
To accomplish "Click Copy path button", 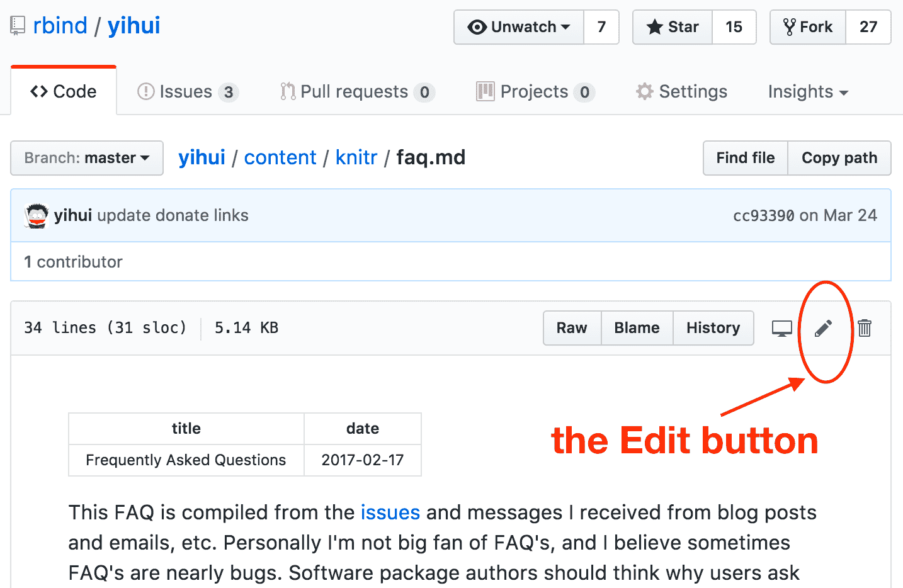I will tap(839, 158).
